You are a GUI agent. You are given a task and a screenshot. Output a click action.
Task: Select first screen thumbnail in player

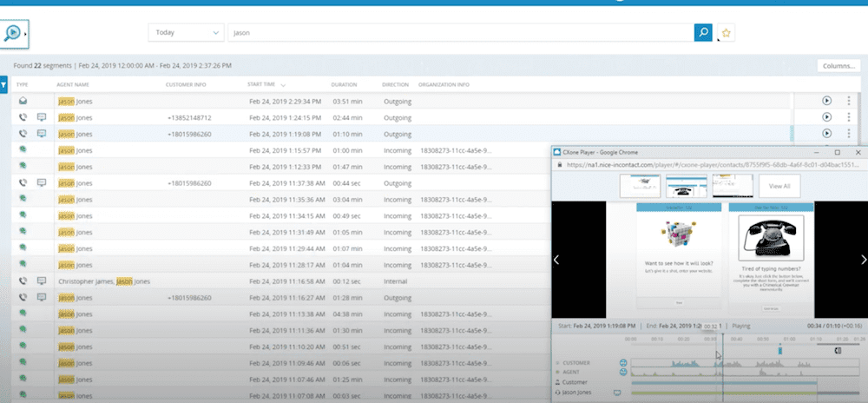pyautogui.click(x=640, y=186)
